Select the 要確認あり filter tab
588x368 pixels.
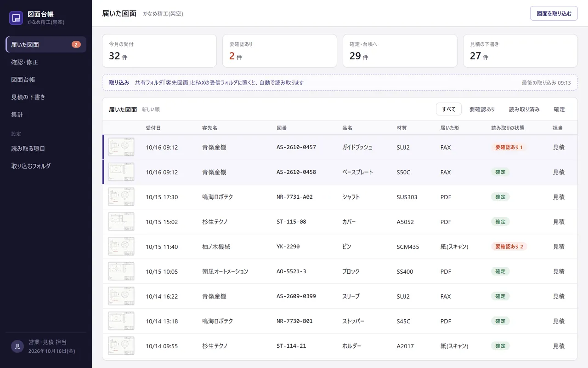482,109
